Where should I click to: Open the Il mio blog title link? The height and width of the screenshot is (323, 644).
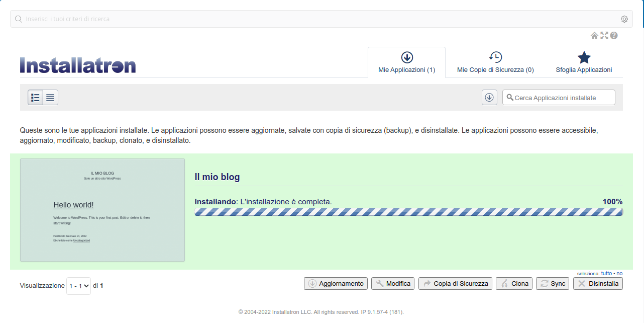tap(217, 177)
